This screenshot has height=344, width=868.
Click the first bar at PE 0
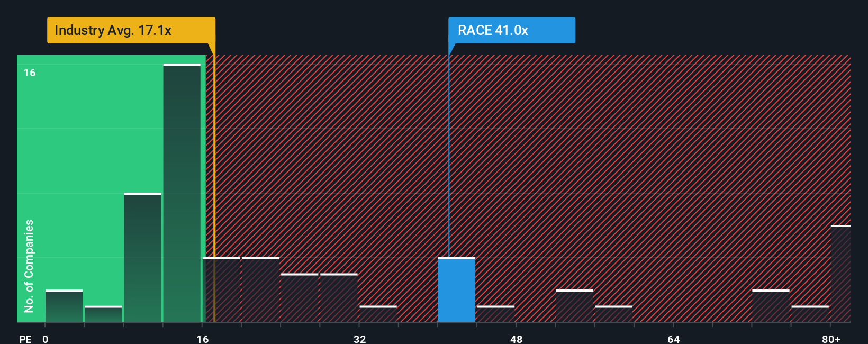64,306
